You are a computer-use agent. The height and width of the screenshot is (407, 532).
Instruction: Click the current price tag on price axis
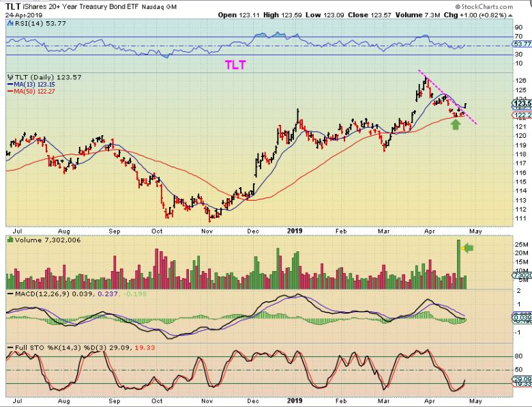point(522,104)
